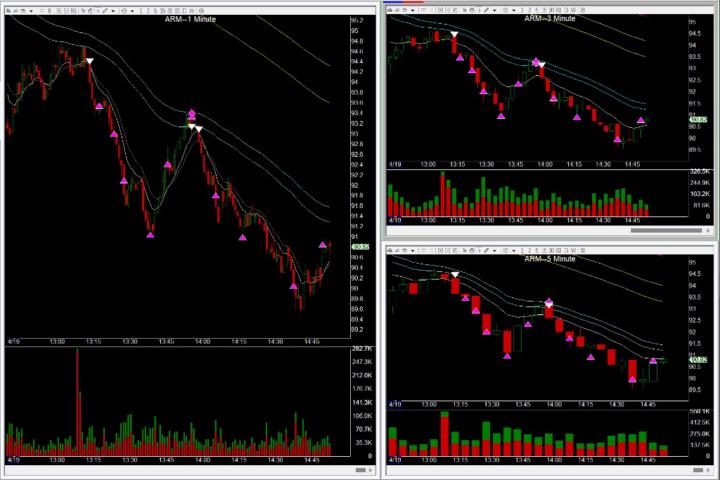Select the 5-minute interval in ARM 1 Minute toolbar
The image size is (720, 480).
[156, 10]
